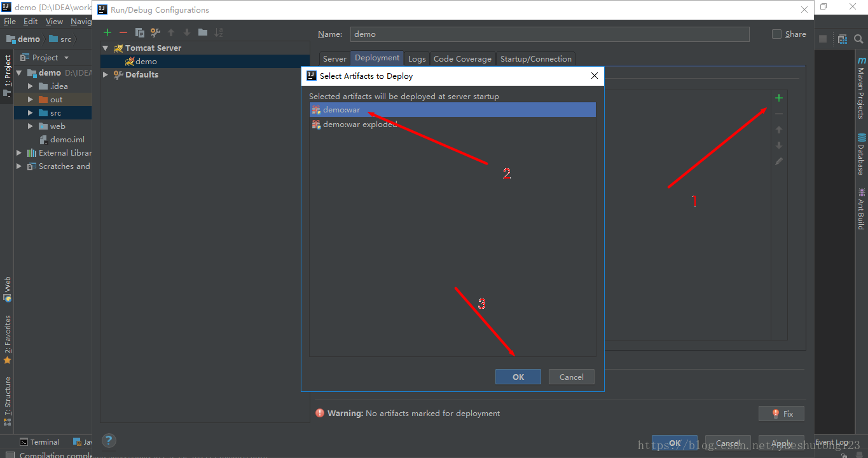Viewport: 868px width, 458px height.
Task: Open the Web tool window
Action: (8, 290)
